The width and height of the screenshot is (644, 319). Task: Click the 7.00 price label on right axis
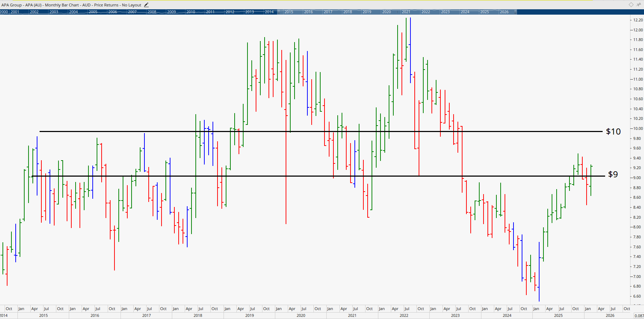coord(637,277)
